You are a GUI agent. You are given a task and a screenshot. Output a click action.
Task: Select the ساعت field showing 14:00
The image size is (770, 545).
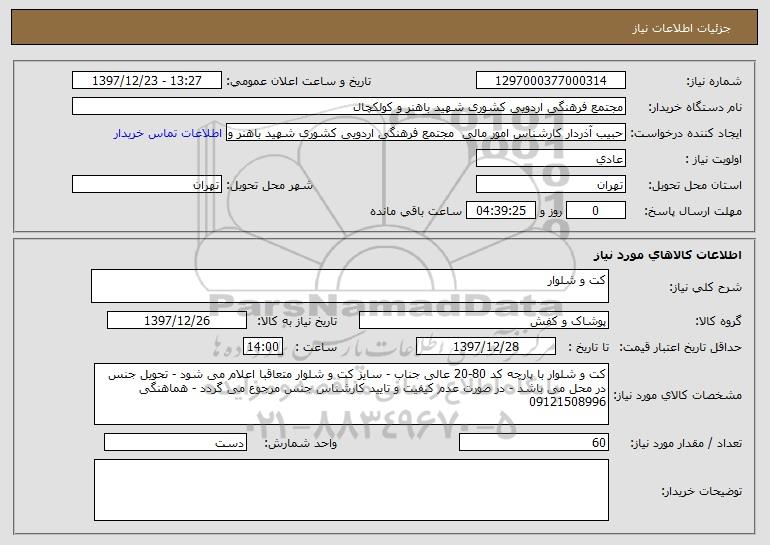coord(263,347)
